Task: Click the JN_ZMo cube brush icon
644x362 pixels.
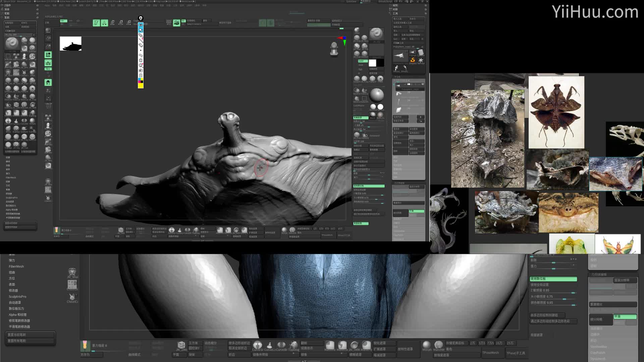Action: point(181,345)
